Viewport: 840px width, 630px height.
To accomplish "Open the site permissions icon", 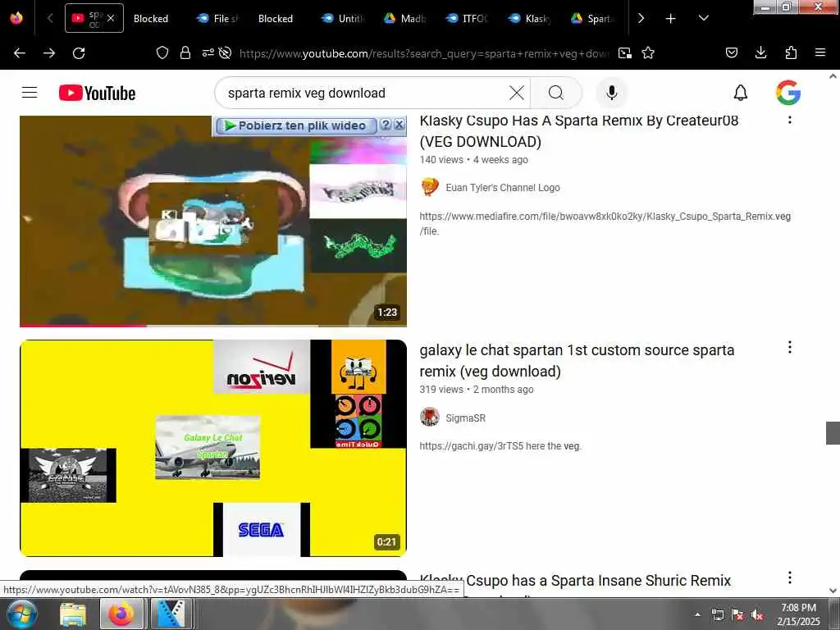I will tap(208, 52).
